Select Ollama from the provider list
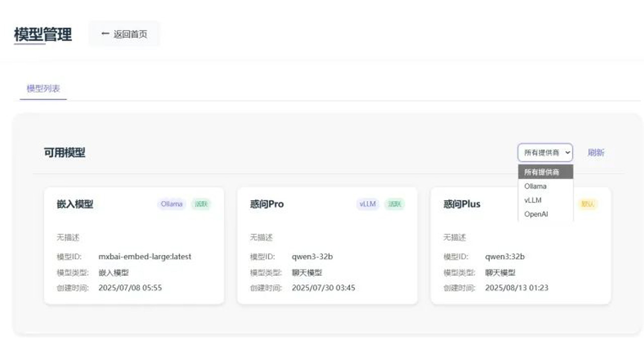The width and height of the screenshot is (644, 357). [535, 186]
